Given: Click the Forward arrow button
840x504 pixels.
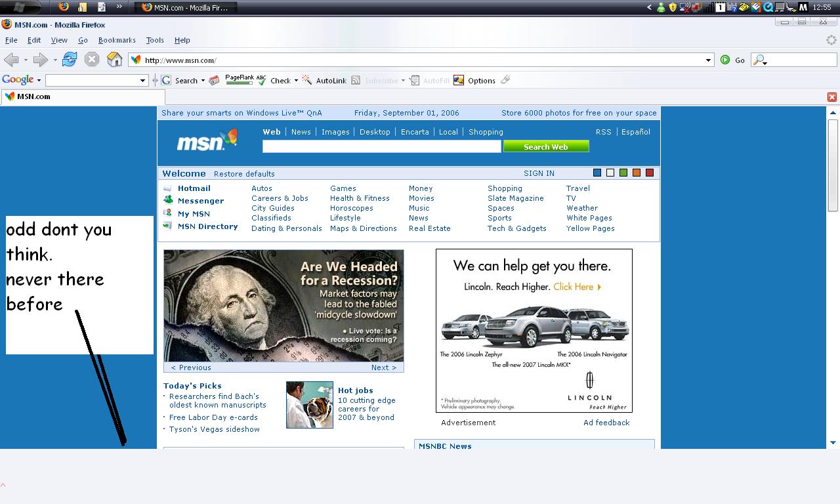Looking at the screenshot, I should click(x=41, y=60).
